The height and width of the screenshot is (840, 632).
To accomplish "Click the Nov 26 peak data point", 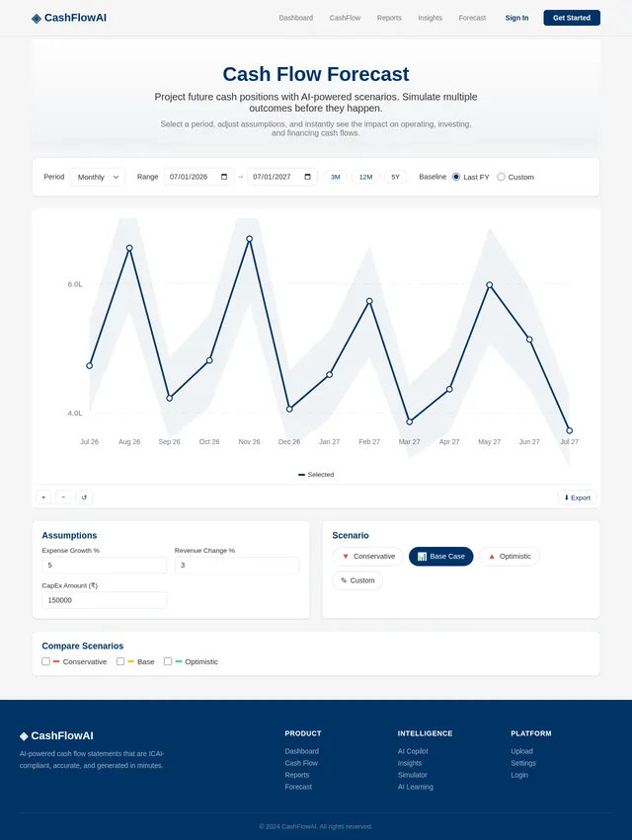I will [249, 239].
